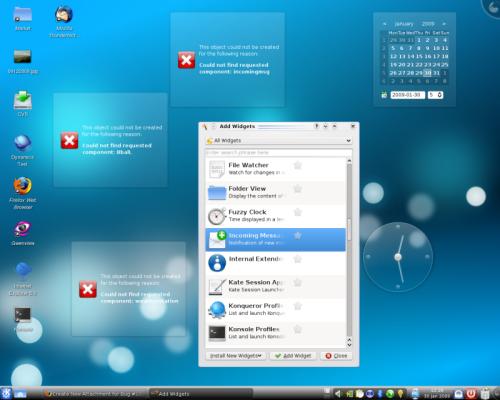Image resolution: width=500 pixels, height=400 pixels.
Task: Click the Bluetooth tray icon
Action: click(380, 394)
